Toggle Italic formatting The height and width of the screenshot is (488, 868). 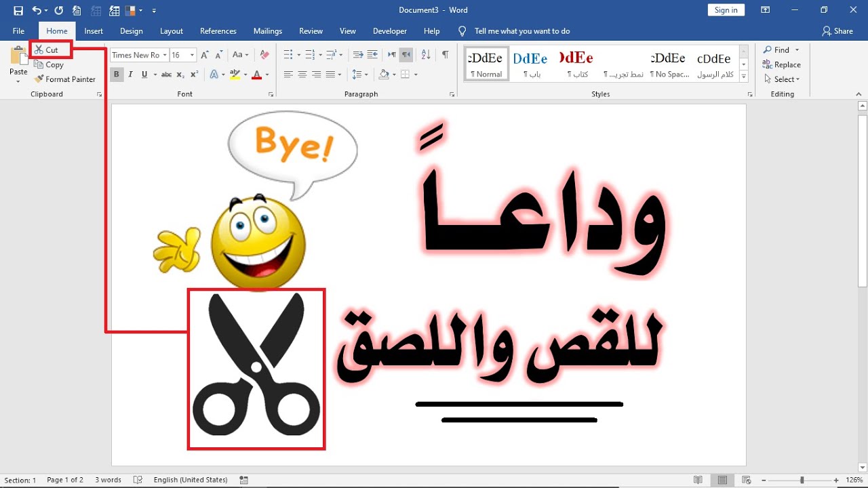(x=131, y=75)
